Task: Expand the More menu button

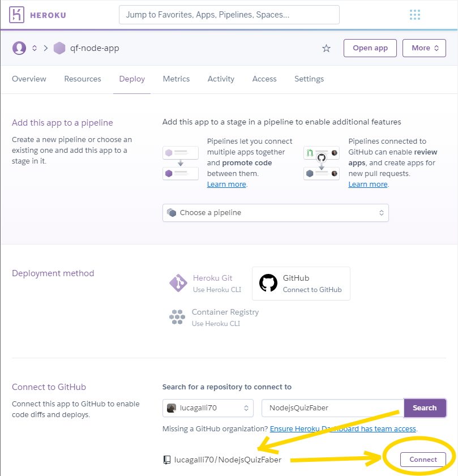Action: pyautogui.click(x=425, y=48)
